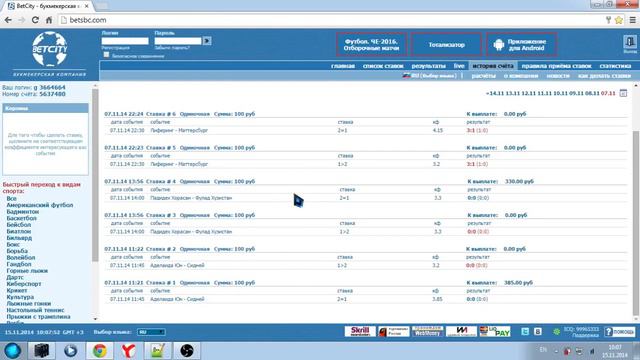Image resolution: width=640 pixels, height=360 pixels.
Task: Click the Skrill payment logo
Action: coord(360,331)
